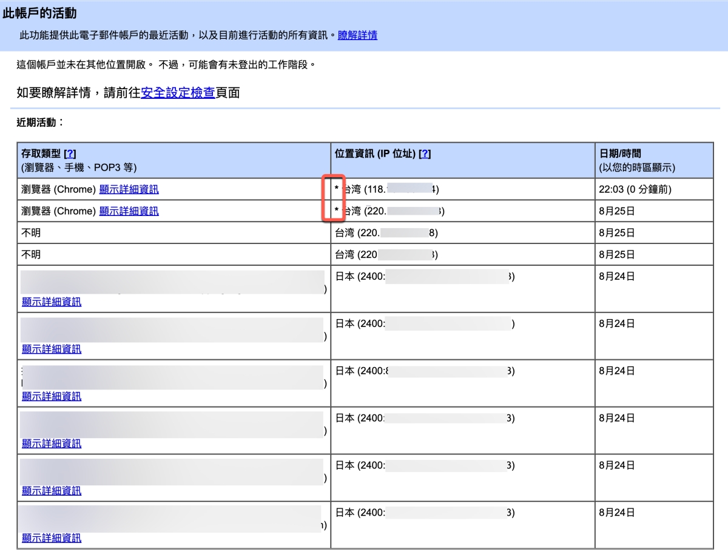Click 顯示詳細資訊 in the last 日本 row

pos(52,538)
